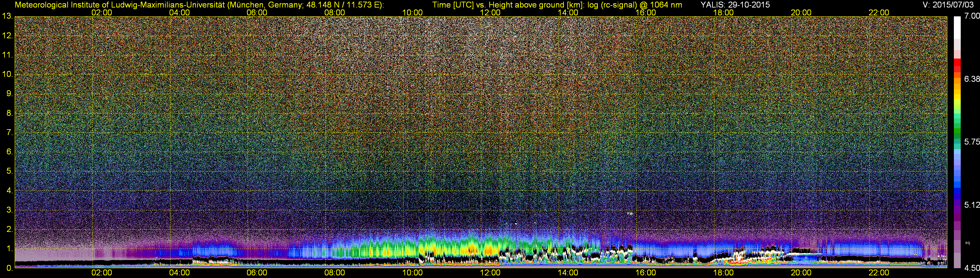Click the 6.38 colorbar scale label
This screenshot has height=278, width=980.
point(972,79)
